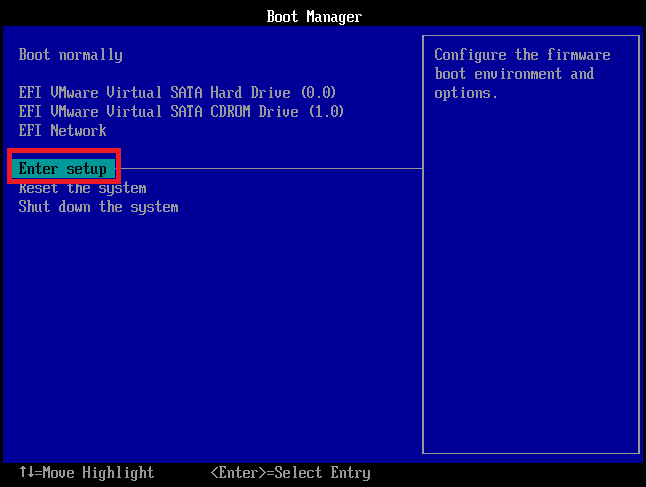Click the Boot Manager title text
Image resolution: width=646 pixels, height=487 pixels.
click(x=314, y=16)
